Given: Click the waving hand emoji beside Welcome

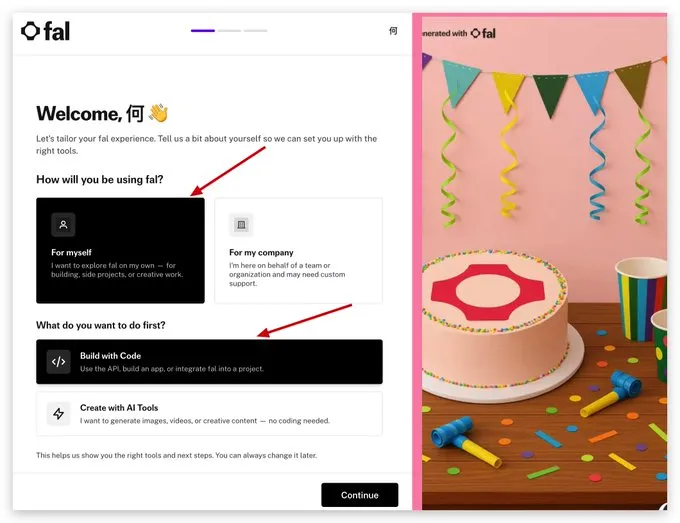Looking at the screenshot, I should point(158,113).
